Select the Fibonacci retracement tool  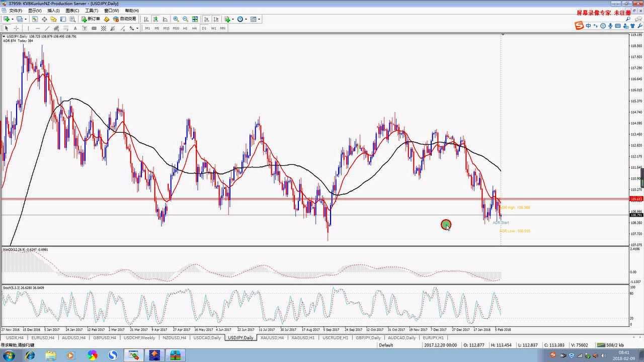[x=66, y=28]
